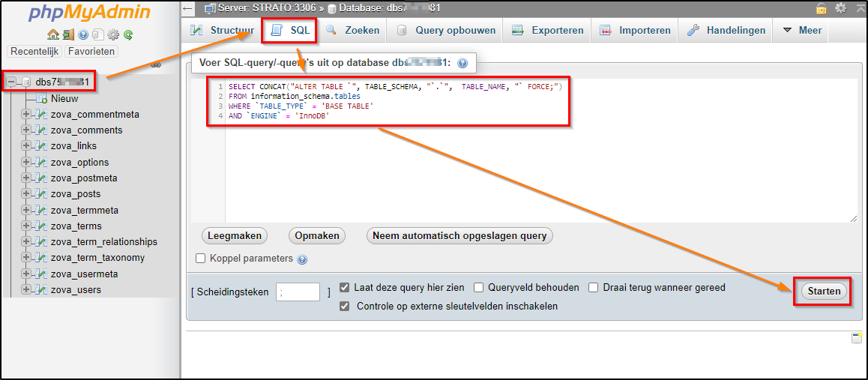Expand the zova_options table node
Image resolution: width=868 pixels, height=380 pixels.
(25, 163)
